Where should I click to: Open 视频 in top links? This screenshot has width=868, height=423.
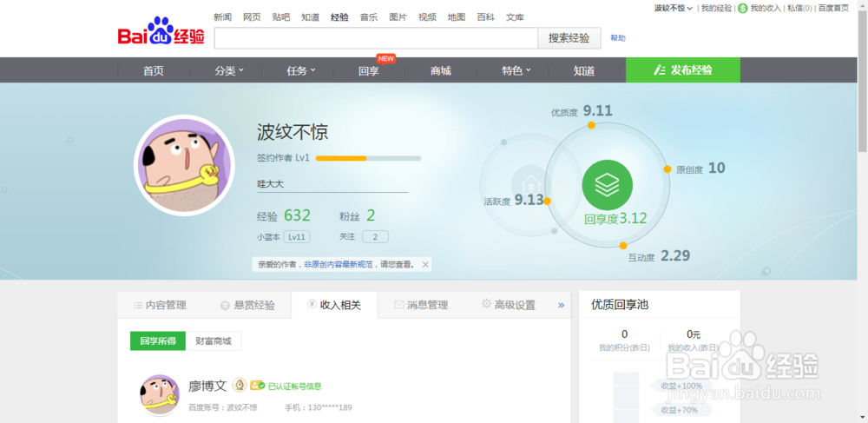(427, 17)
